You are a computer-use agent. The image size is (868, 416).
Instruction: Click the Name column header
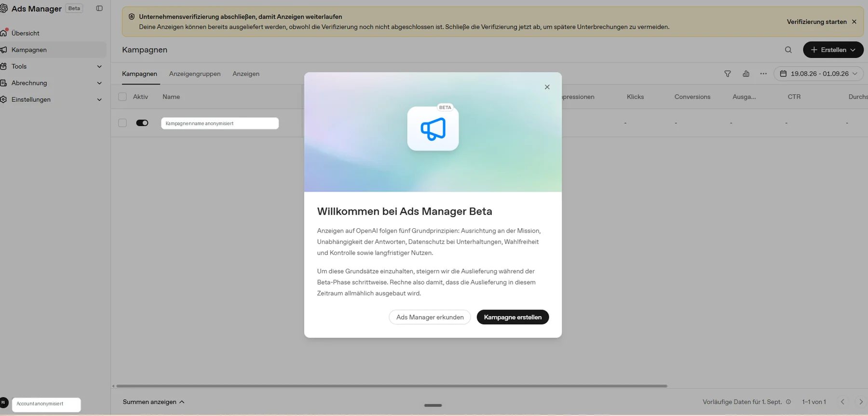pos(171,97)
